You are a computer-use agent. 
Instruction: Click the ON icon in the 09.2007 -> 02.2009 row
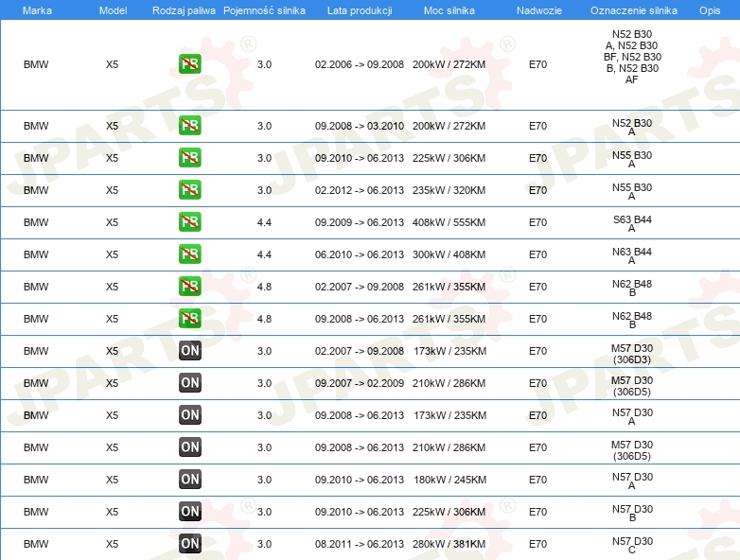[x=190, y=383]
